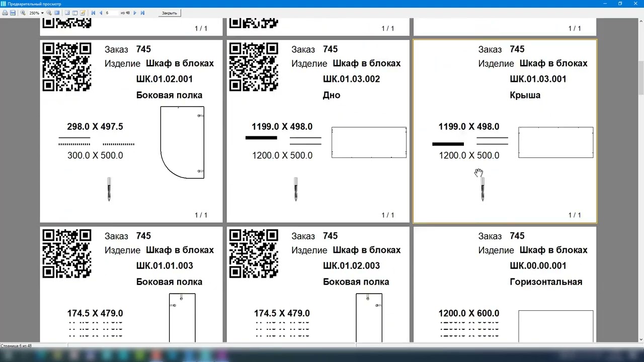Viewport: 644px width, 362px height.
Task: Click the word Дно
Action: 332,95
